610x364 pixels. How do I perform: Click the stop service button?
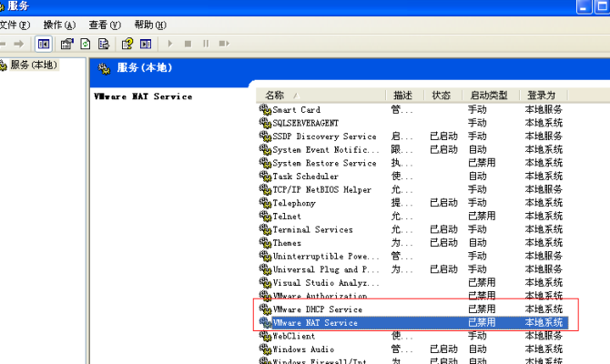coord(188,44)
